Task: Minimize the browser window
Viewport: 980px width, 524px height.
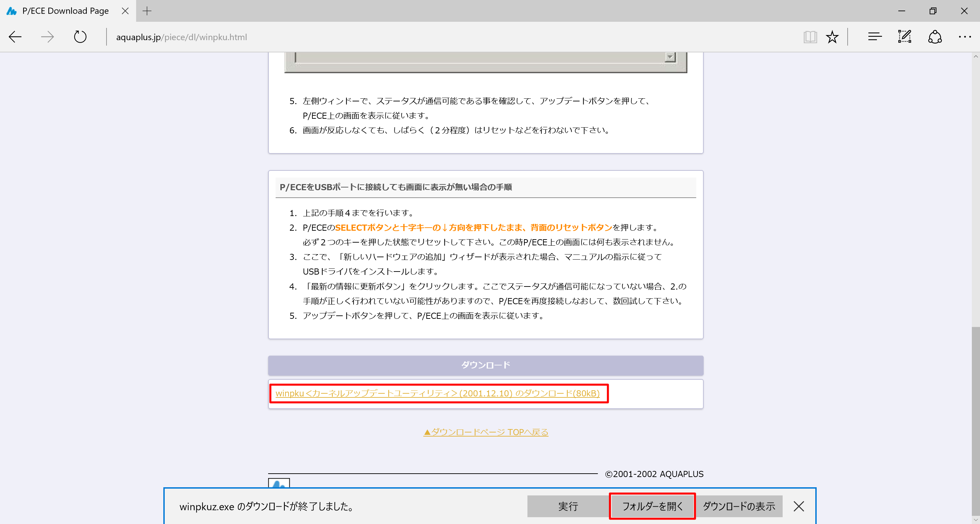Action: pyautogui.click(x=901, y=11)
